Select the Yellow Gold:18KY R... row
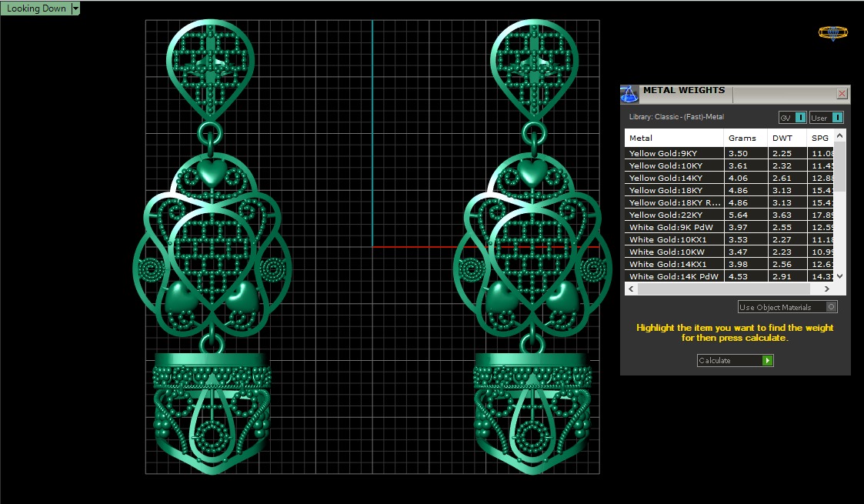The image size is (864, 504). click(729, 202)
